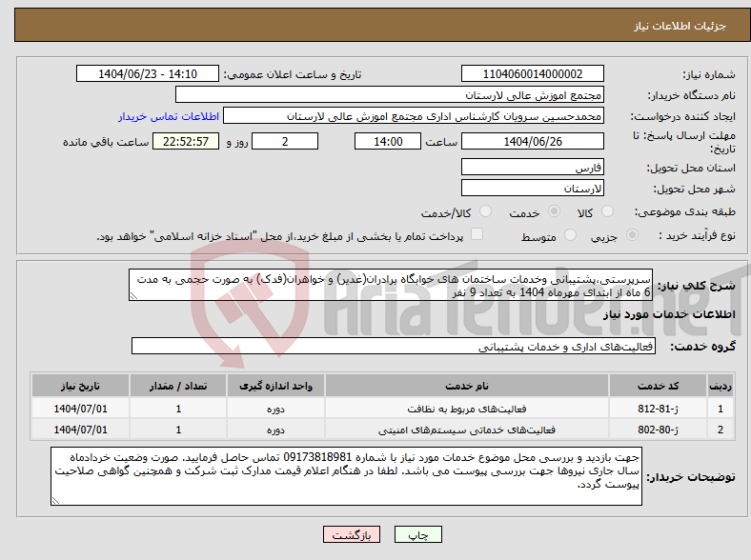Screen dimensions: 751x560
Task: Click the تاریخ نیاز column header
Action: click(80, 386)
